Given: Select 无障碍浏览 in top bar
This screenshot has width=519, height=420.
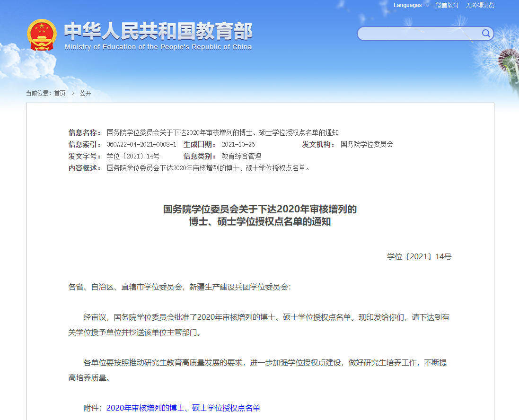Looking at the screenshot, I should click(x=480, y=5).
